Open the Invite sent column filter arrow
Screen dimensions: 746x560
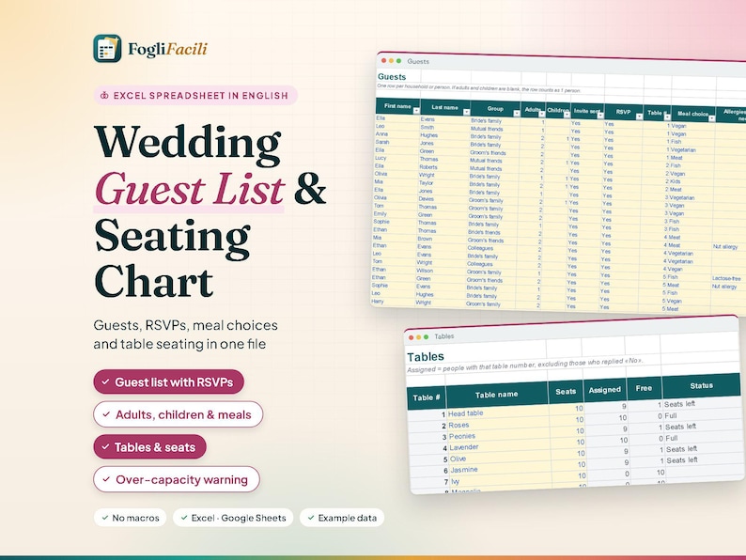(x=600, y=116)
